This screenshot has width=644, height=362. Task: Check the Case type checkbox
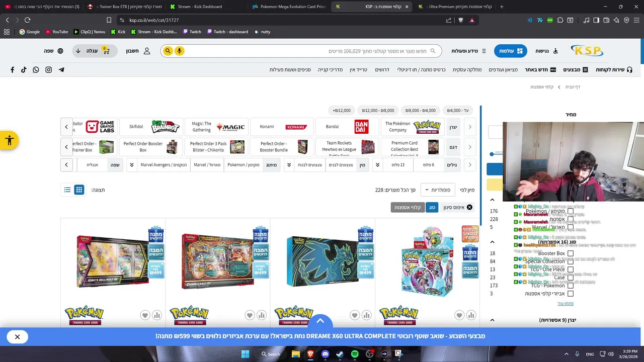(x=570, y=278)
